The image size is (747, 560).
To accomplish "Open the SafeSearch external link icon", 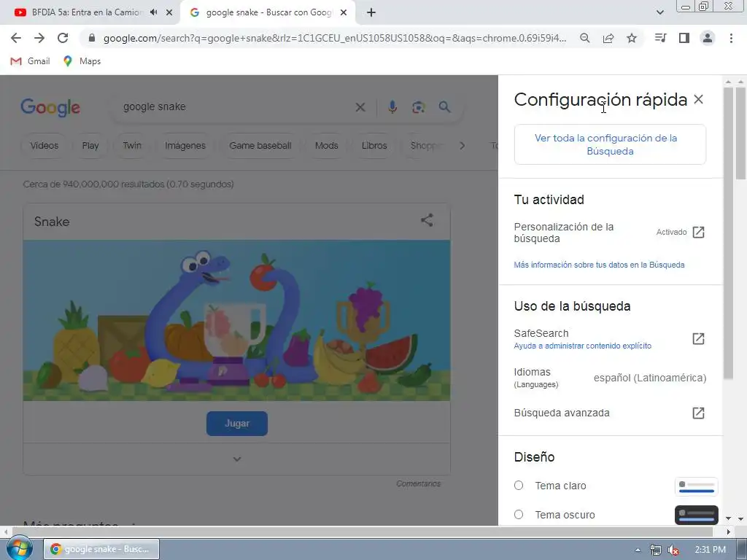I will [698, 338].
